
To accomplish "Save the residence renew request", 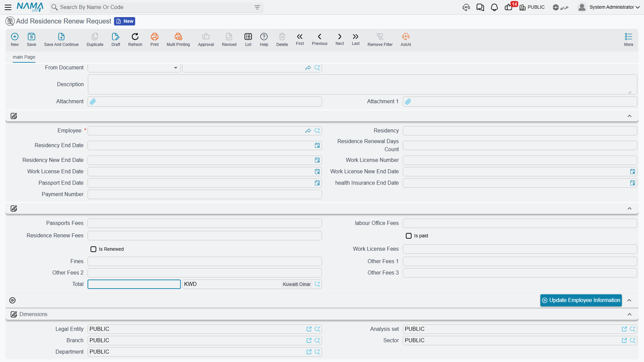I will click(32, 39).
